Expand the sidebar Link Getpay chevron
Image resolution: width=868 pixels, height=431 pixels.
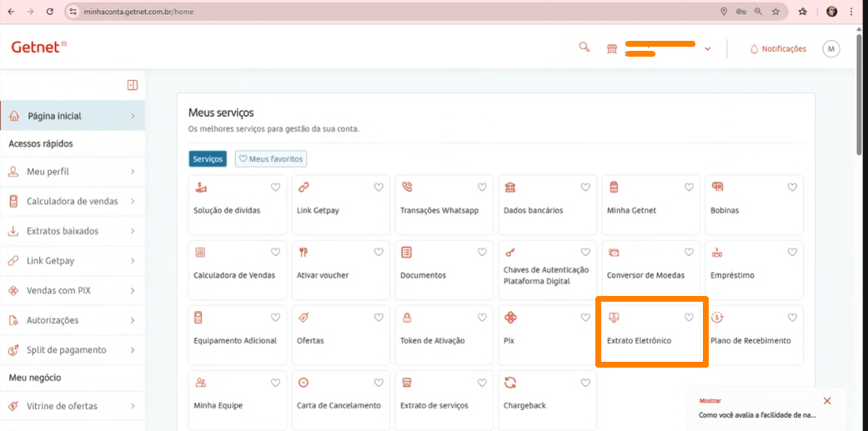pyautogui.click(x=133, y=261)
